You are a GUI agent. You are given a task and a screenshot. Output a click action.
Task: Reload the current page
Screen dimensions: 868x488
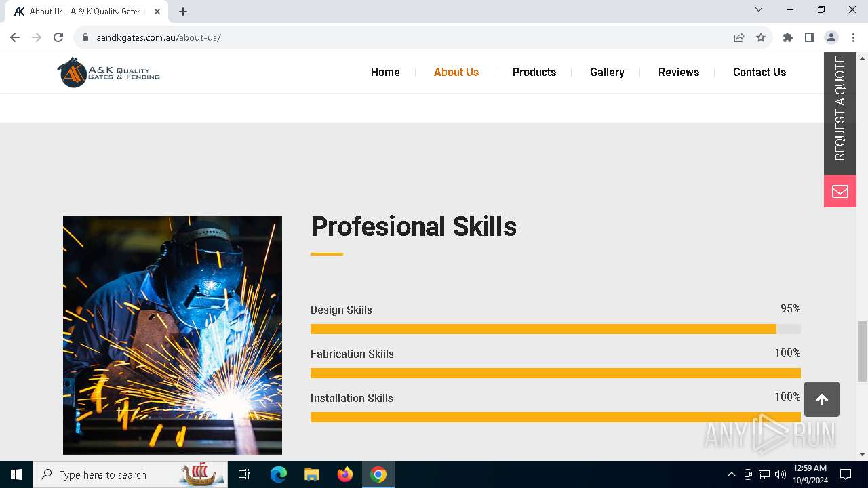58,37
